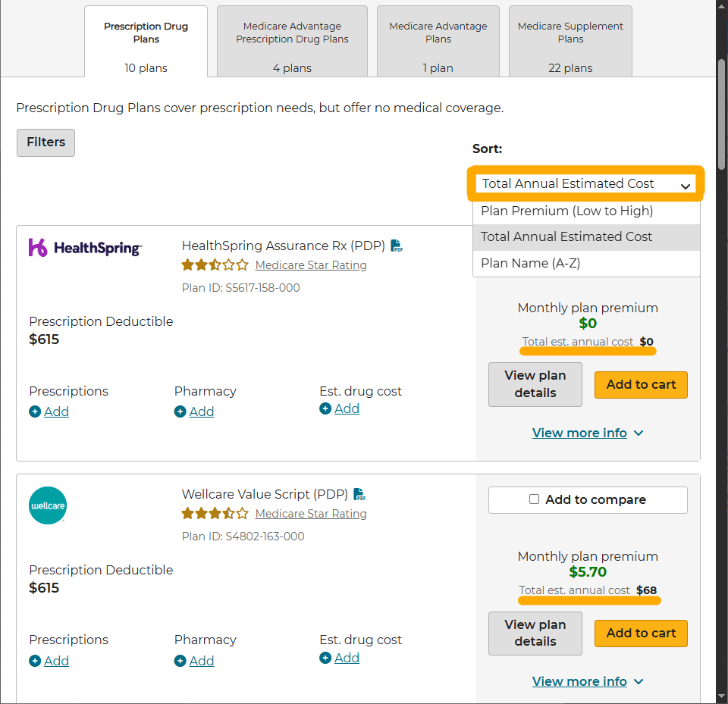Check Add to compare for Wellcare plan
Screen dimensions: 728x704
click(x=535, y=499)
